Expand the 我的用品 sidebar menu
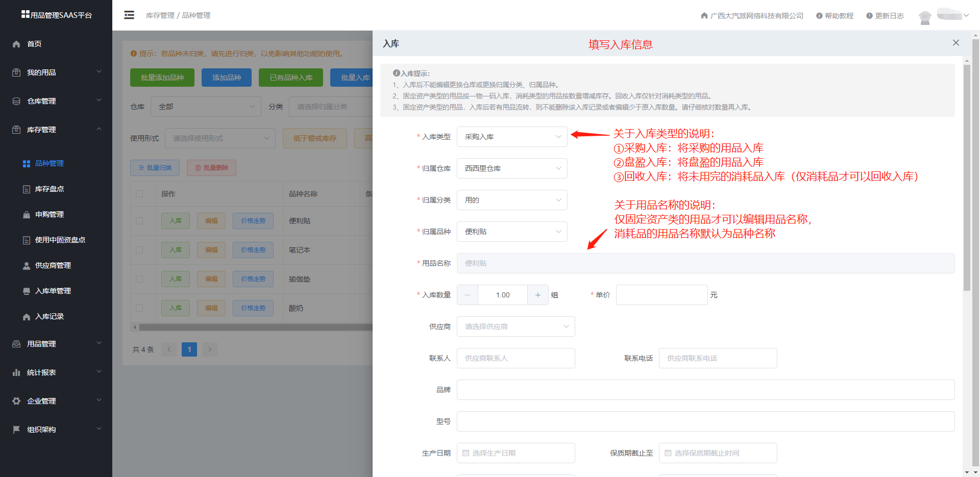Viewport: 980px width, 477px height. click(x=56, y=72)
